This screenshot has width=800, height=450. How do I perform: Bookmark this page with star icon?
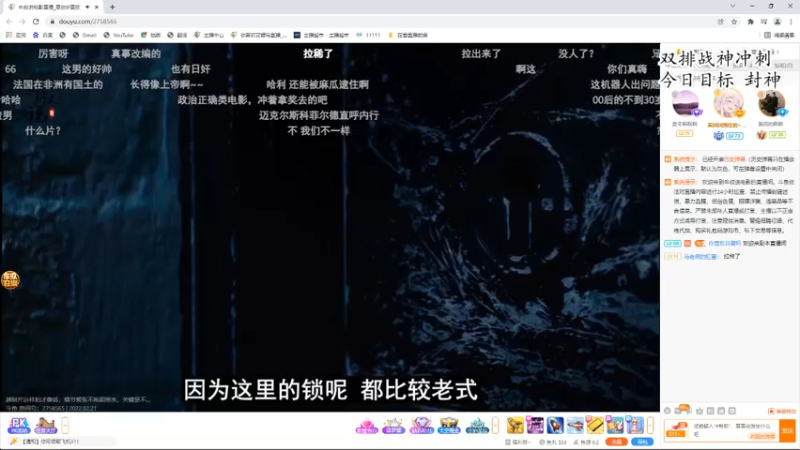coord(734,21)
